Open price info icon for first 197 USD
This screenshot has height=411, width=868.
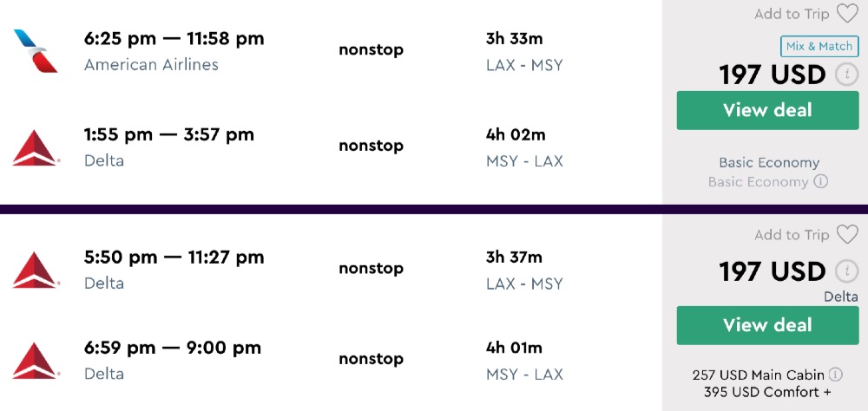[x=846, y=75]
